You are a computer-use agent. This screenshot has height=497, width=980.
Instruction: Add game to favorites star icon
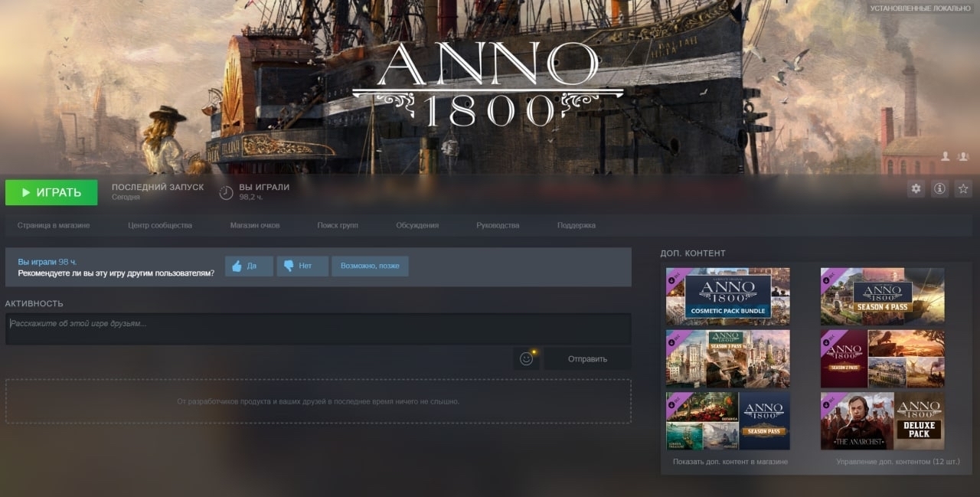963,188
